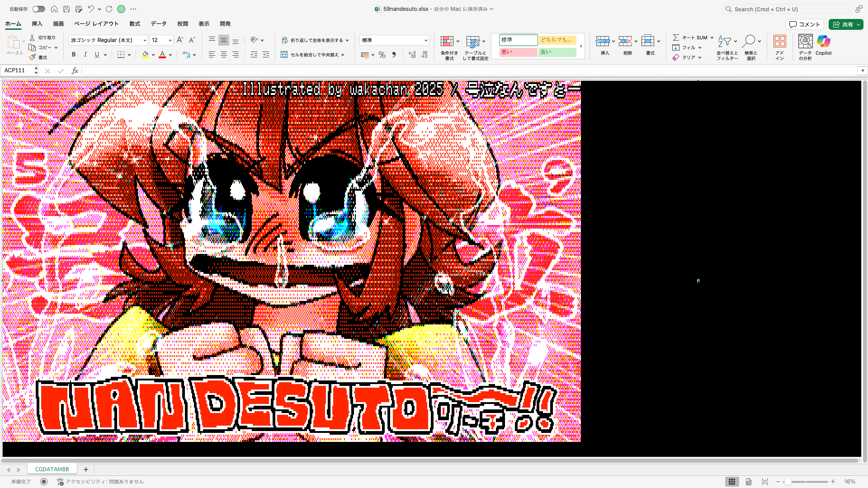The image size is (868, 488).
Task: Apply the 悪い cell style swatch
Action: [x=518, y=52]
